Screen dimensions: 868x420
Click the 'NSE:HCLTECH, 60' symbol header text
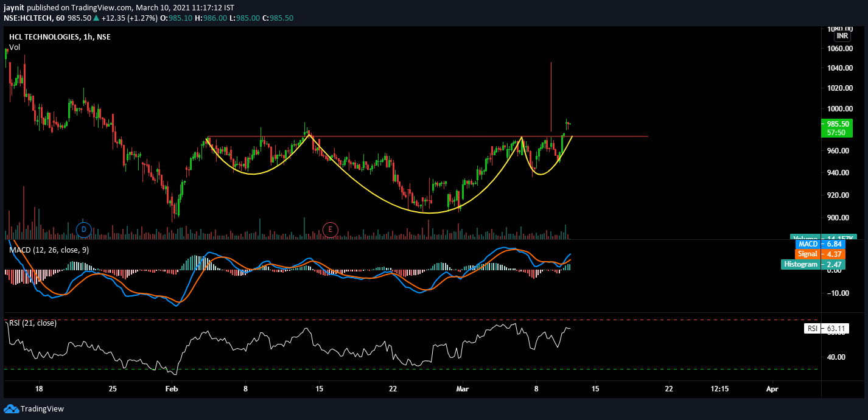click(34, 18)
